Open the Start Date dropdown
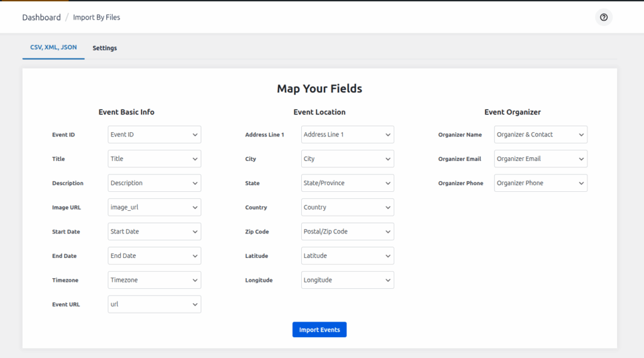The width and height of the screenshot is (644, 358). [x=155, y=232]
